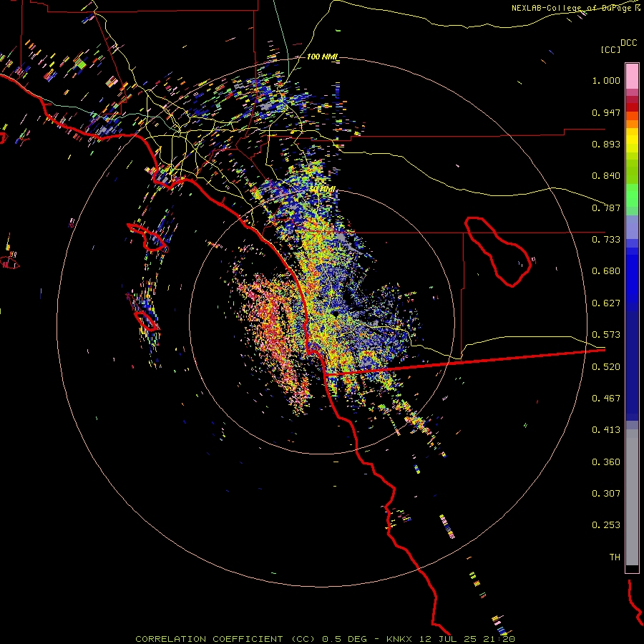644x644 pixels.
Task: Click the 0.467 color scale value
Action: (606, 399)
